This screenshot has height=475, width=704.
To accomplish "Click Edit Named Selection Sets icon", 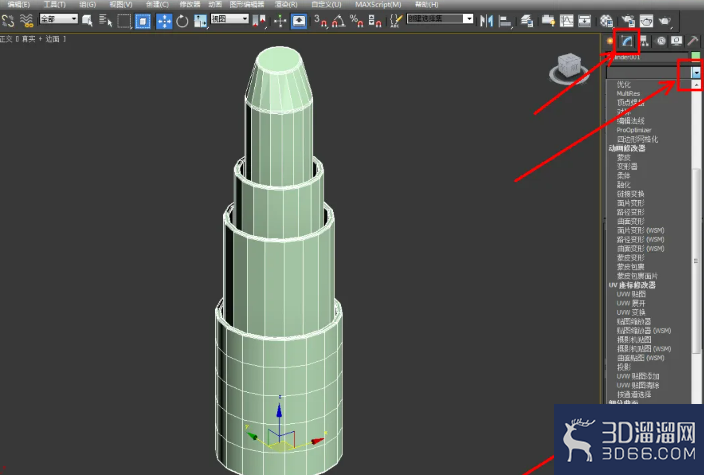I will point(396,21).
